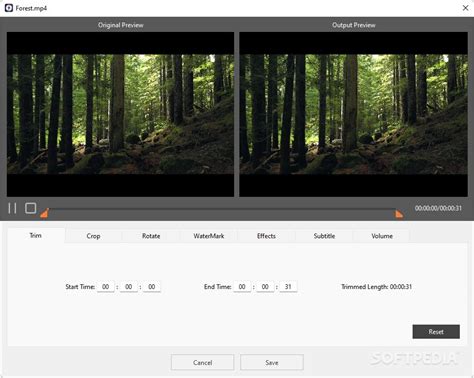Go to the WaterMark tab

click(209, 236)
